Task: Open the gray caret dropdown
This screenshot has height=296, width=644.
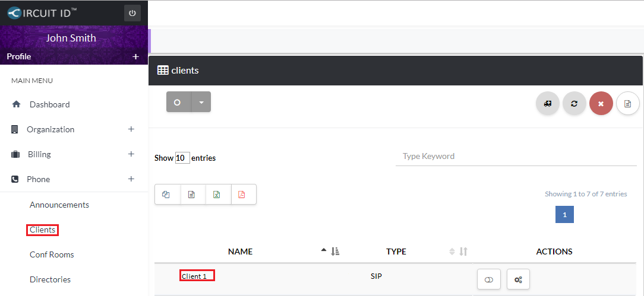Action: (201, 102)
